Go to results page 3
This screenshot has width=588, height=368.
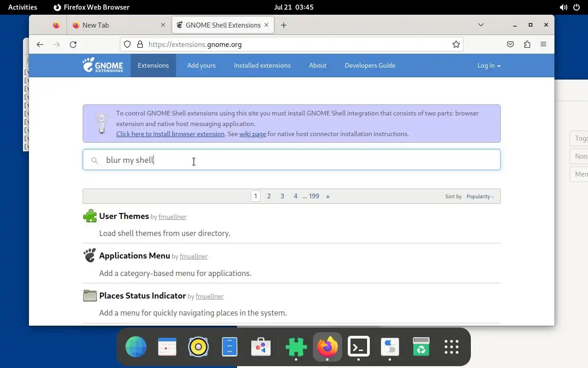point(282,196)
